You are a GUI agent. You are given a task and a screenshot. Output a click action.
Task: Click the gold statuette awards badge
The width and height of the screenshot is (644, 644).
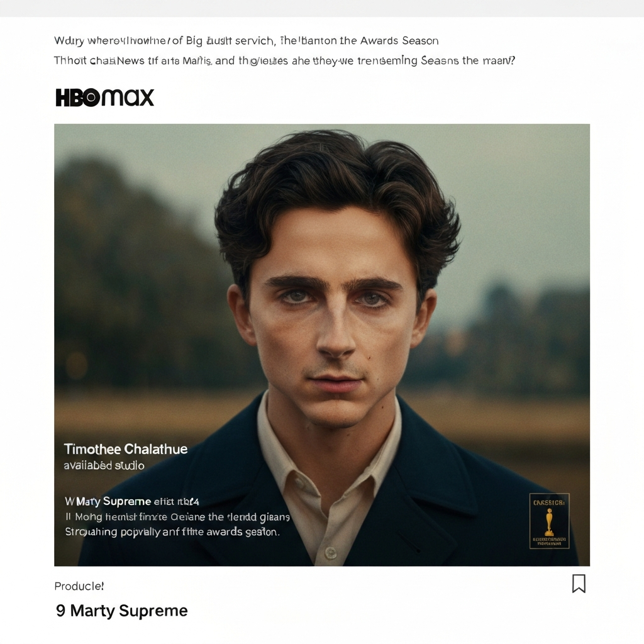click(549, 521)
